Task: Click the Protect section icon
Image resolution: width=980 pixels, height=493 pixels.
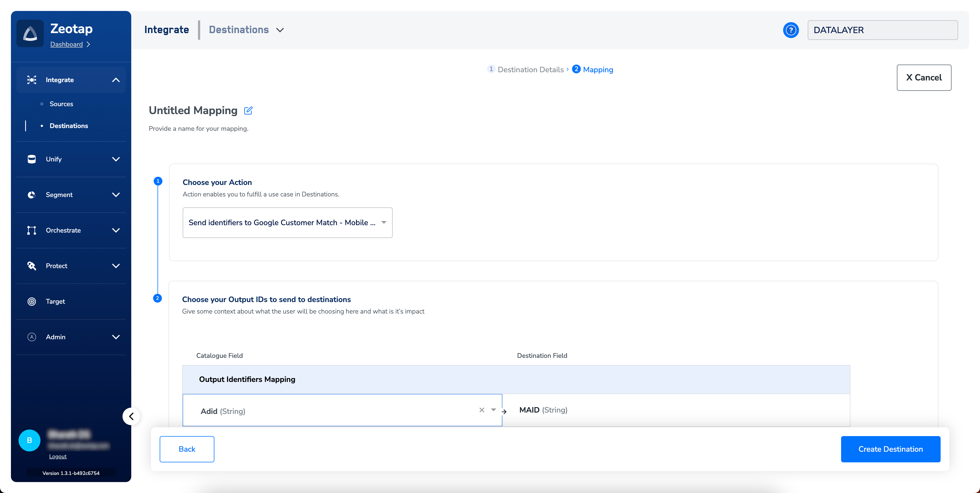Action: pyautogui.click(x=32, y=266)
